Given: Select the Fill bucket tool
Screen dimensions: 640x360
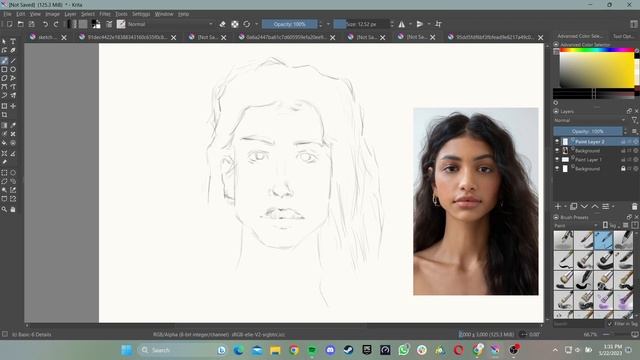Looking at the screenshot, I should tap(4, 143).
